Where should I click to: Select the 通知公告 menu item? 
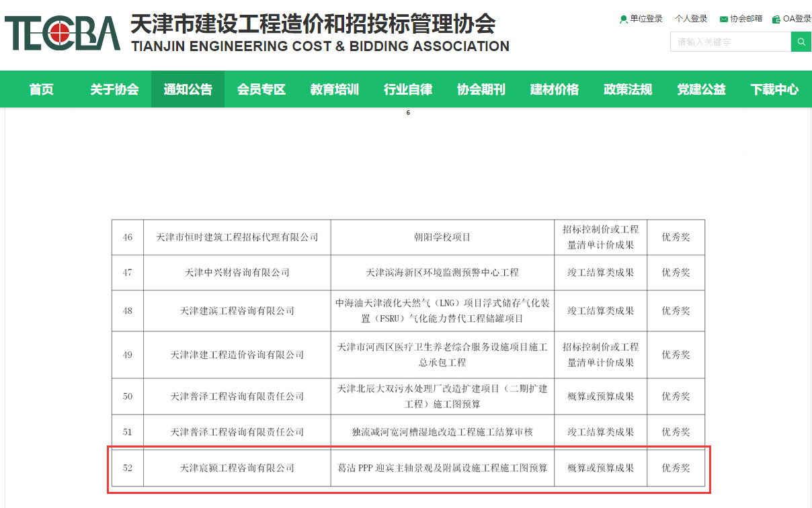pos(188,89)
